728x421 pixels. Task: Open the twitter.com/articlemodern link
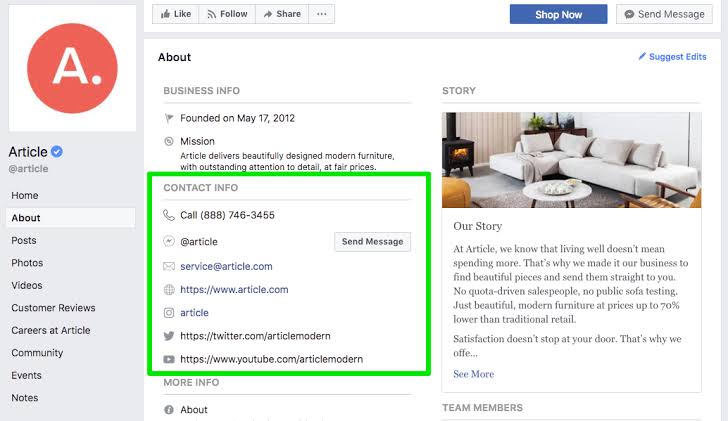click(255, 336)
